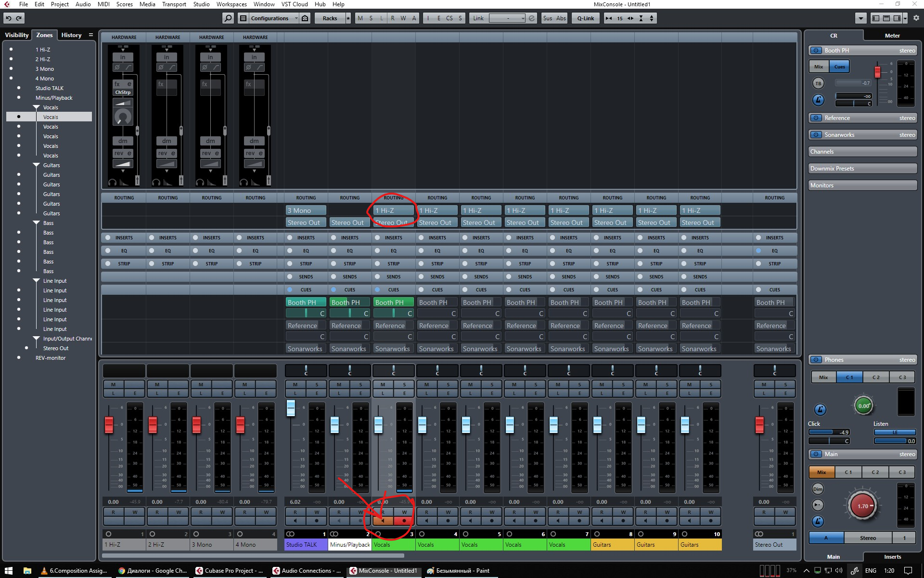Open the Configurations dropdown
Screen dimensions: 924x578
tap(269, 18)
